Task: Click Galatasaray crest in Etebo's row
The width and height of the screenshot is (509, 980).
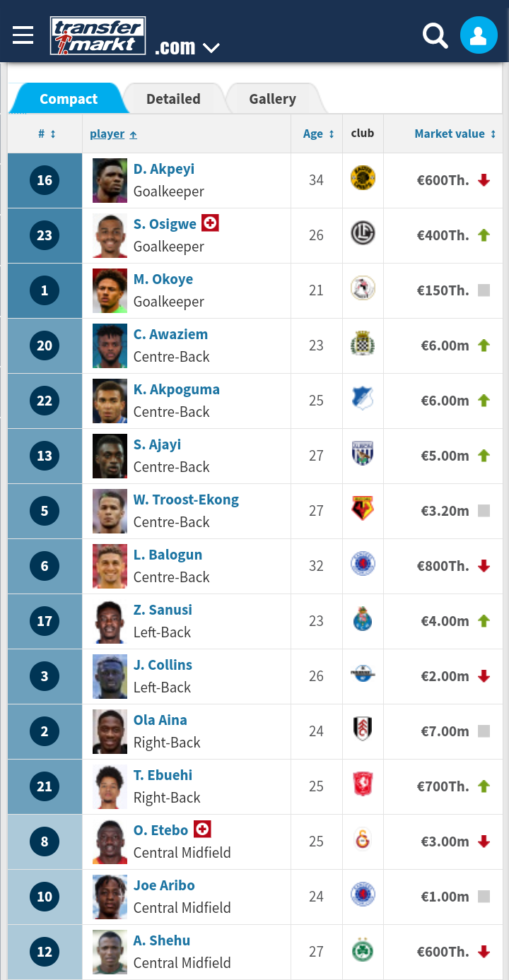Action: click(x=363, y=839)
